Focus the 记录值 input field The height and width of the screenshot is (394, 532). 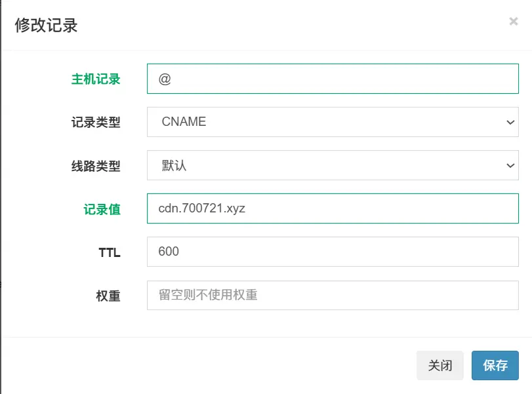[333, 208]
